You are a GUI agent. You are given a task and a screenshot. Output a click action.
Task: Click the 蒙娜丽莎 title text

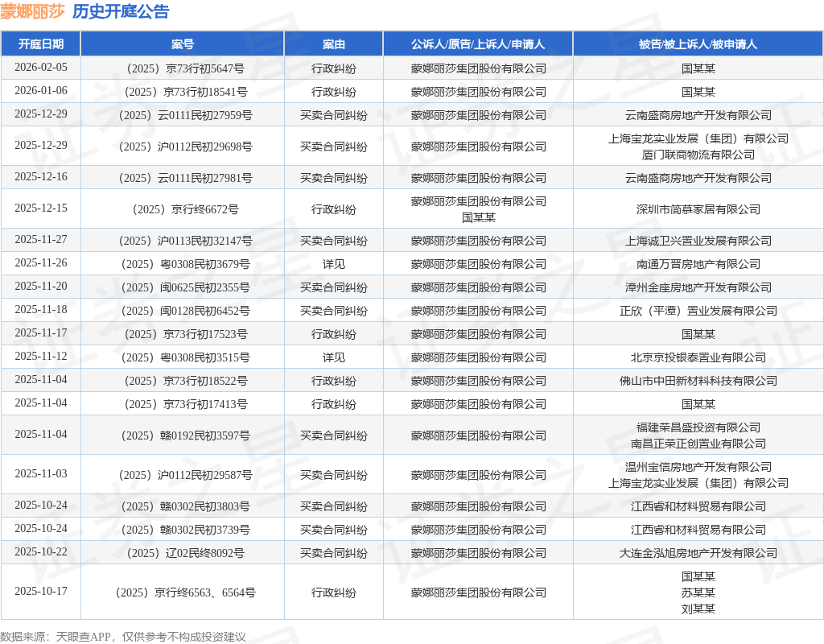pos(32,11)
